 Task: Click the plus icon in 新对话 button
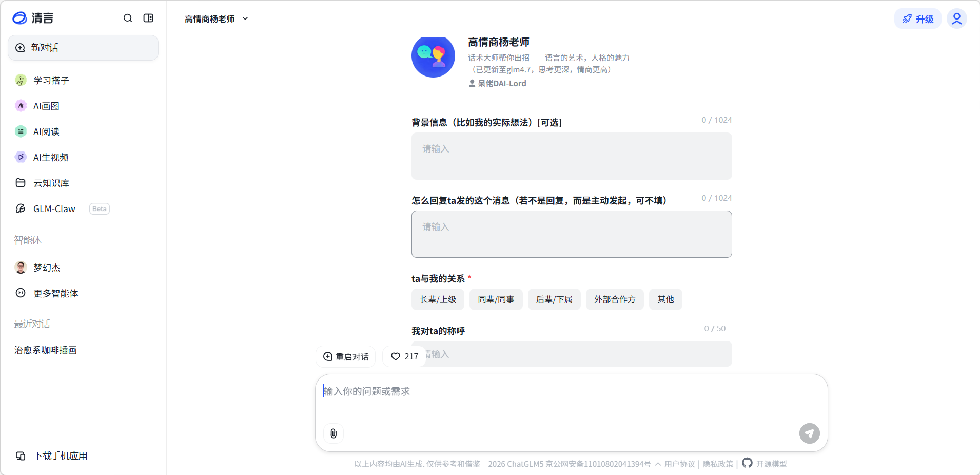[x=20, y=48]
